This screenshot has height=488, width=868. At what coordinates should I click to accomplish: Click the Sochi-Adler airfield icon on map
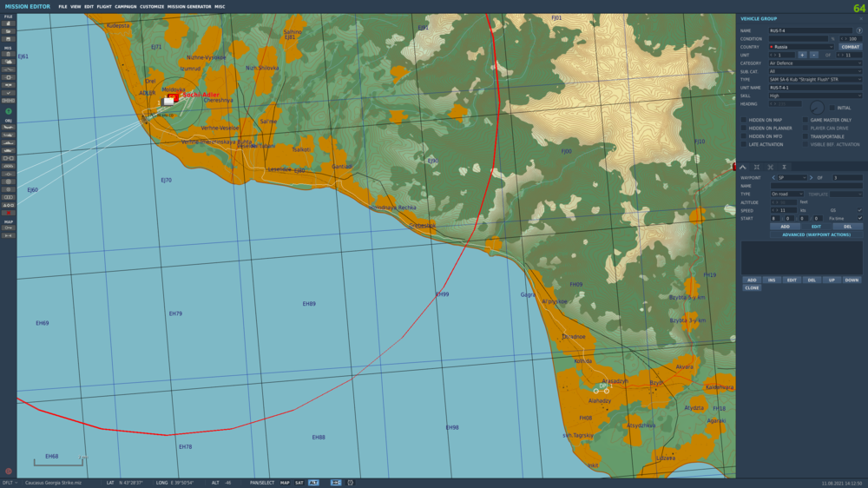pyautogui.click(x=172, y=99)
